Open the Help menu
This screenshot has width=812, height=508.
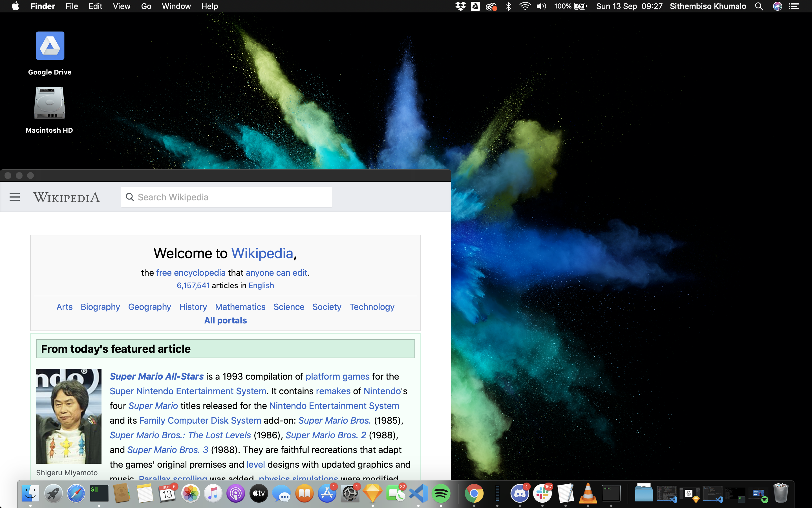pos(209,6)
